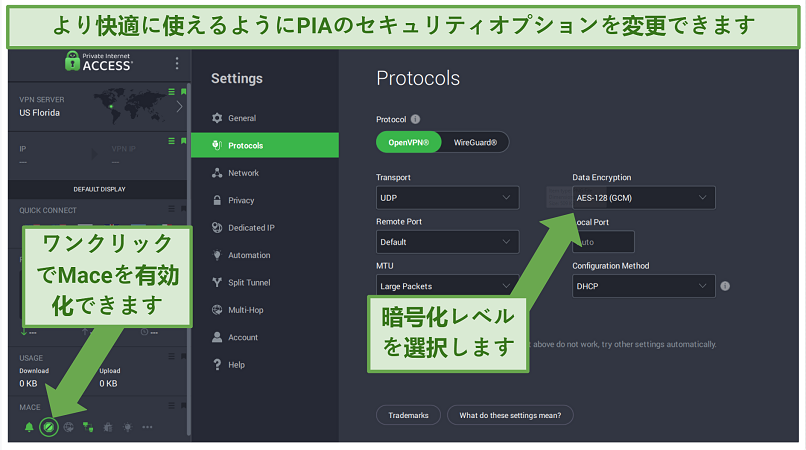Click the MACE tile reorder handle

[x=171, y=406]
